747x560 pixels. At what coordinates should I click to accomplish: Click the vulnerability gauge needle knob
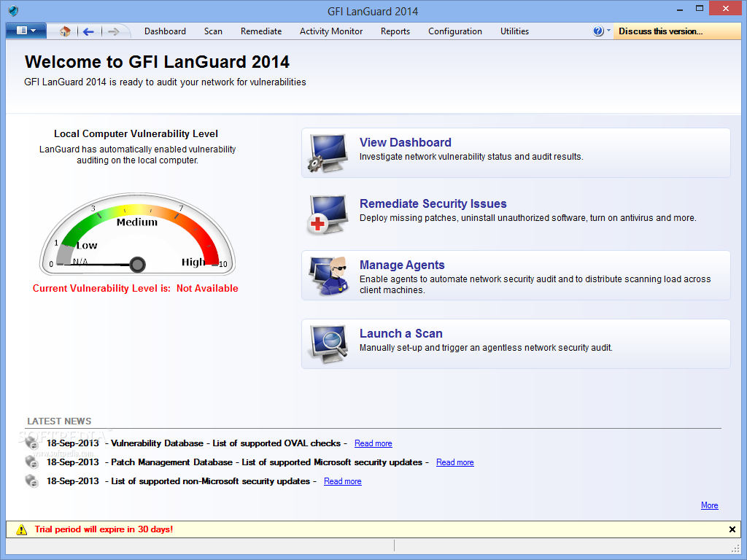coord(137,264)
